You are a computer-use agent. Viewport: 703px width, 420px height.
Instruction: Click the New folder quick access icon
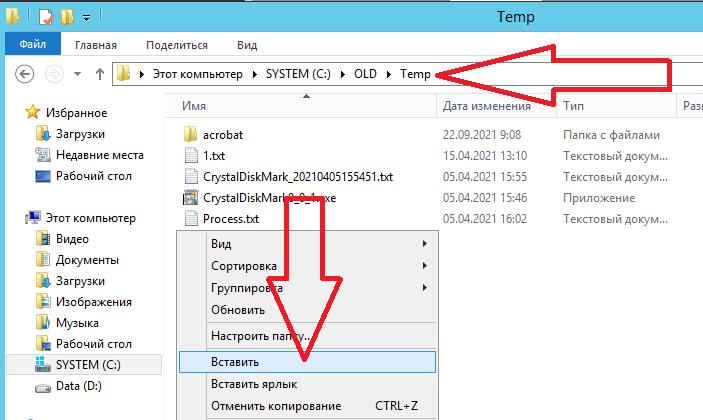click(67, 17)
